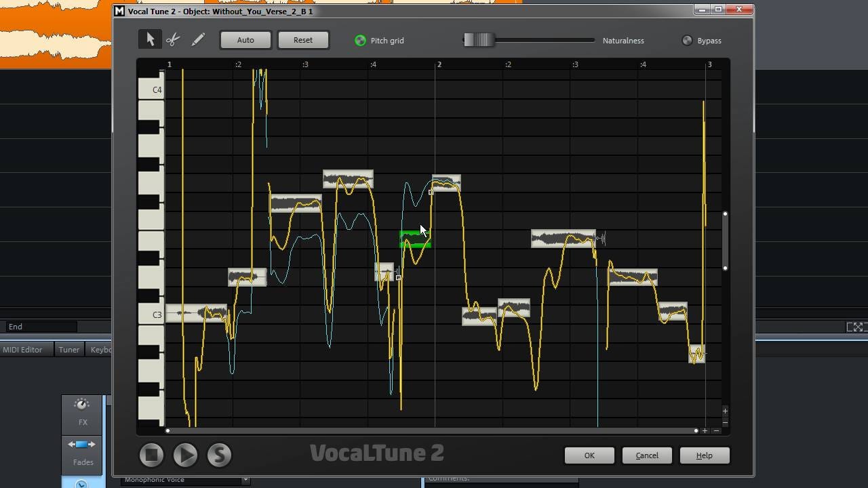Click bar 2 marker on the timeline ruler
The width and height of the screenshot is (868, 488).
click(x=439, y=64)
